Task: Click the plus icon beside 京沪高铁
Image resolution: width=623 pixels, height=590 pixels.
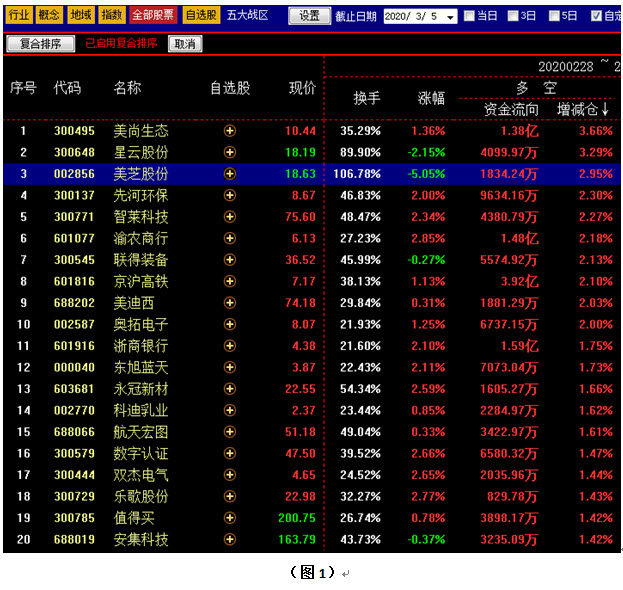Action: click(x=230, y=281)
